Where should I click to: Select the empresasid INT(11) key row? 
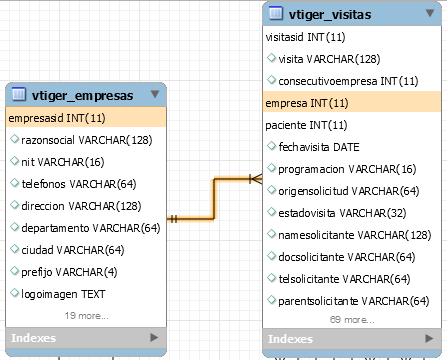86,117
